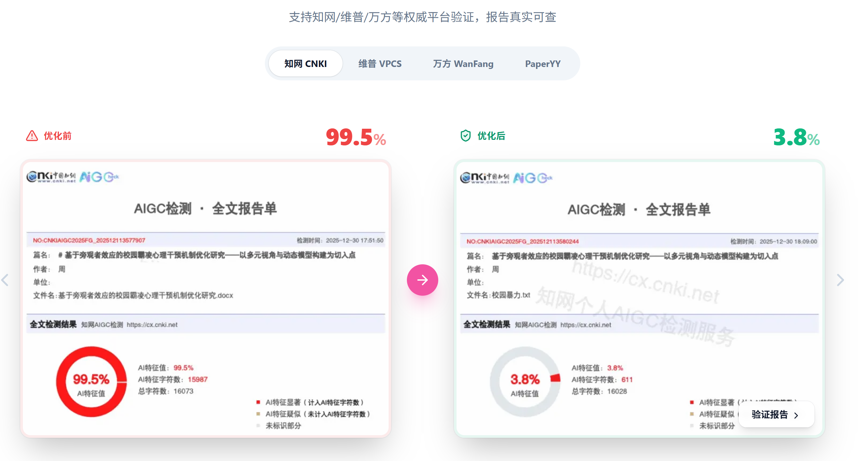Click the chevron inside 验证报告 button
The image size is (868, 461).
click(x=796, y=415)
